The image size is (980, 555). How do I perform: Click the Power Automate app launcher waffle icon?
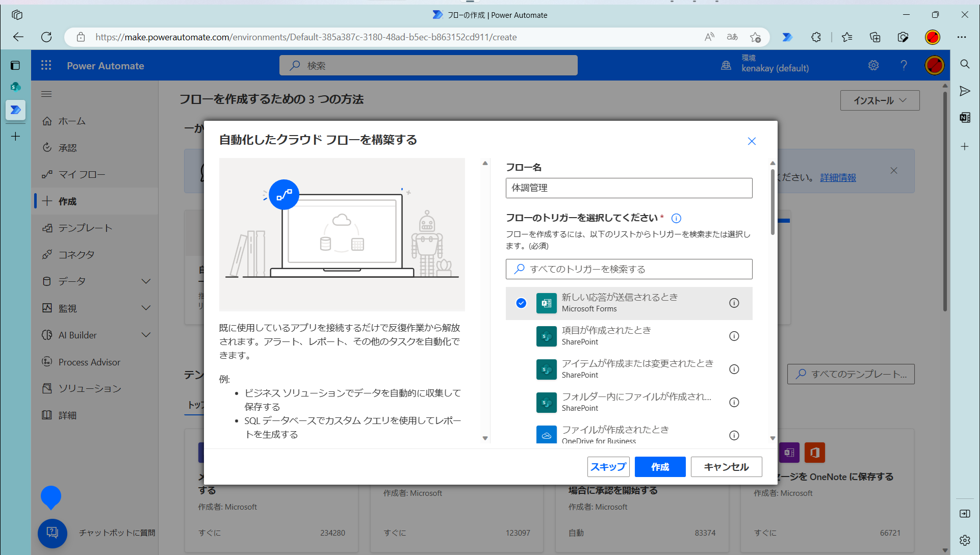click(46, 65)
